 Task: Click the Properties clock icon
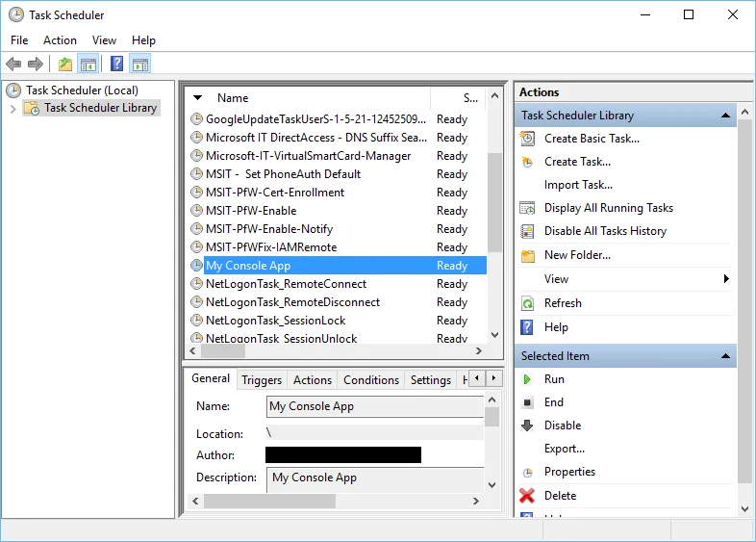[x=528, y=472]
